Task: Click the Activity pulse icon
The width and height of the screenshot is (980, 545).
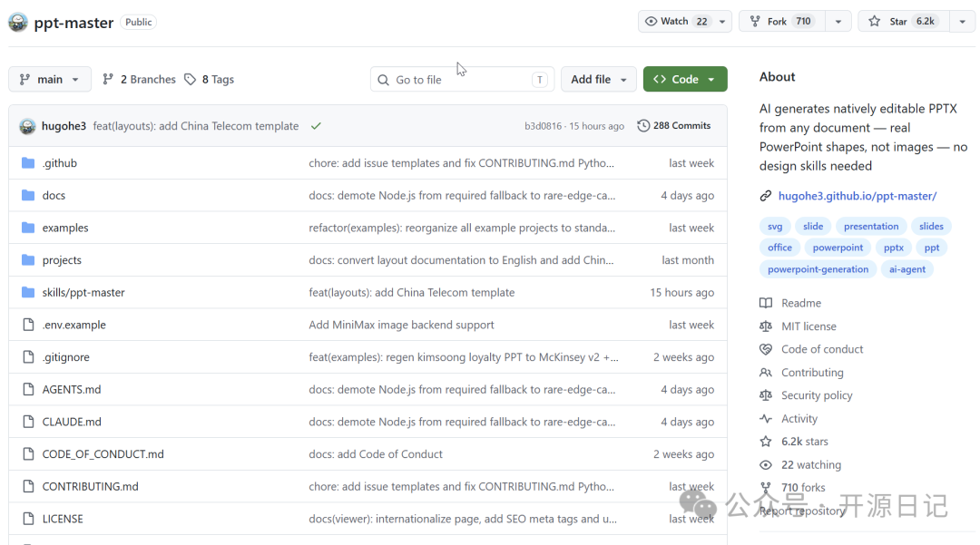Action: pos(766,419)
